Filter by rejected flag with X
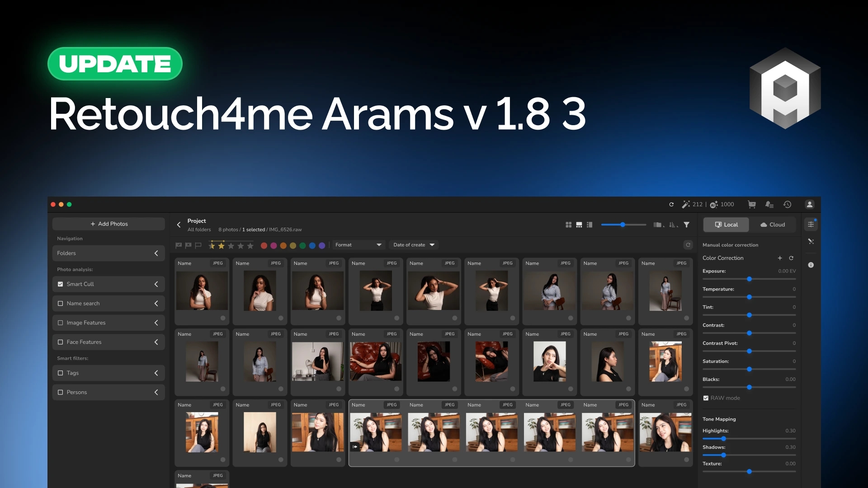Viewport: 868px width, 488px height. coord(188,245)
